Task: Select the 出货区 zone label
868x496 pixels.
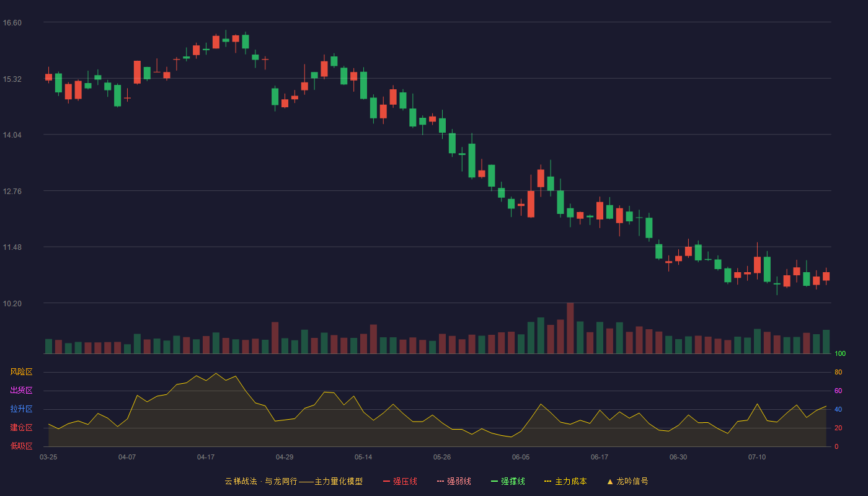Action: click(x=21, y=391)
